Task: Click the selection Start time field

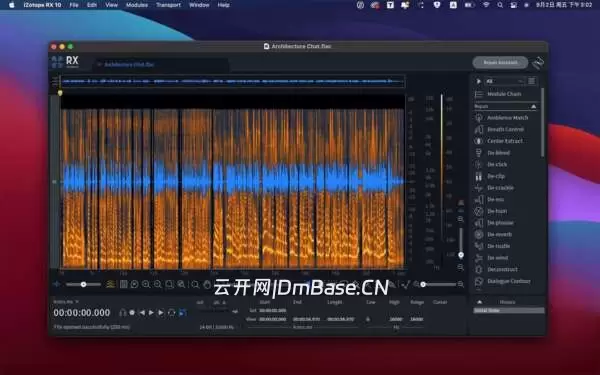Action: (273, 311)
